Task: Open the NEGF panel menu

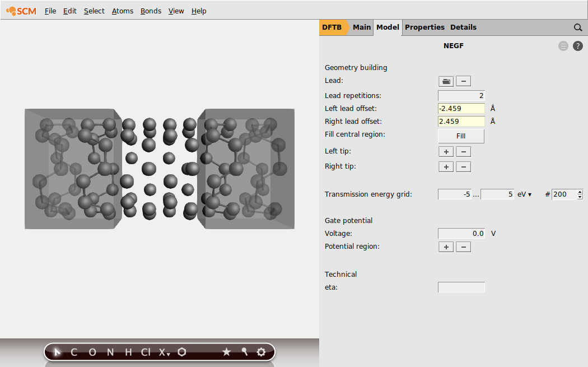Action: (x=563, y=46)
